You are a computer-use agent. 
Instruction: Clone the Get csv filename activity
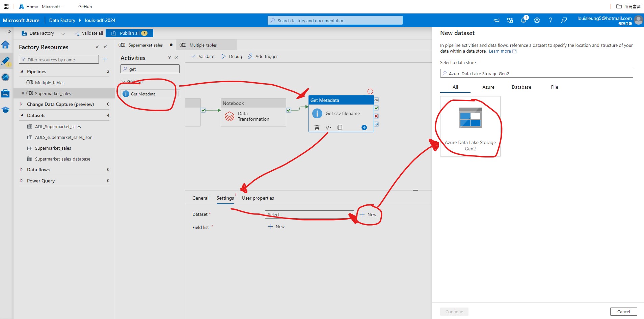coord(340,127)
